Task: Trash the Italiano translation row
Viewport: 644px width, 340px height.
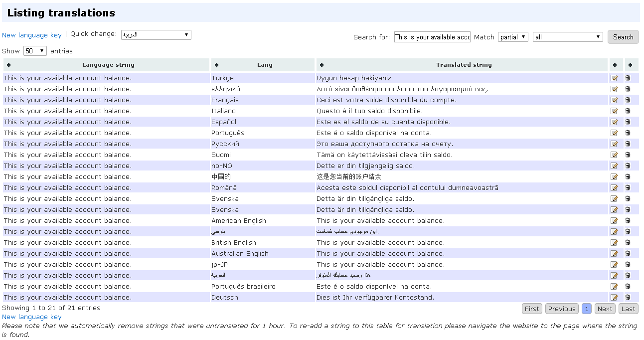Action: (628, 111)
